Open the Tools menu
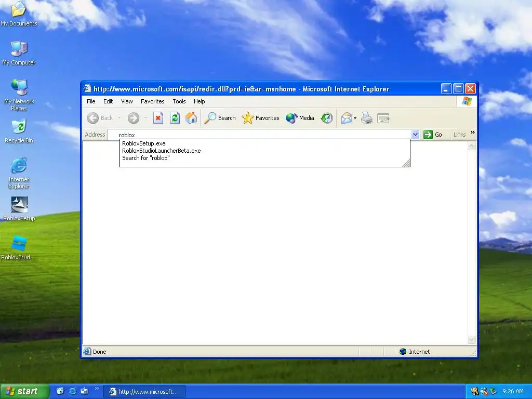532x399 pixels. 179,101
